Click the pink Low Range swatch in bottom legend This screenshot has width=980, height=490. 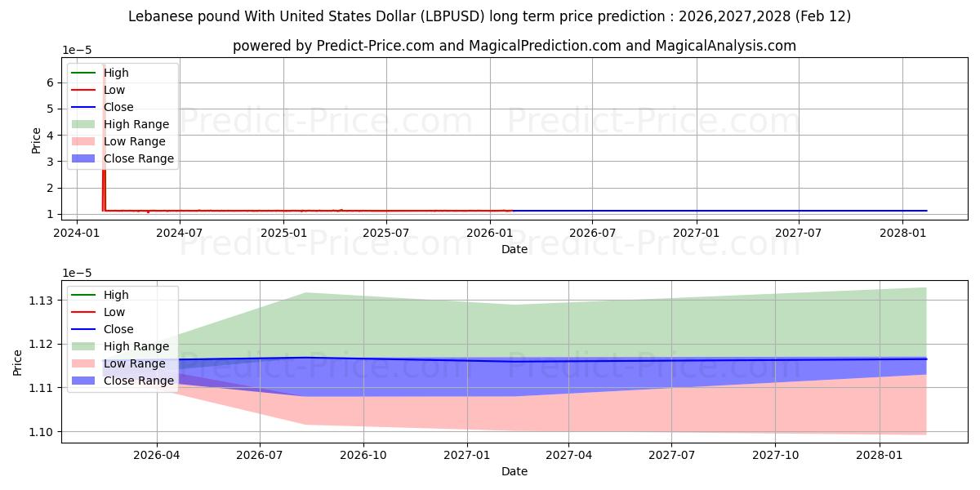(83, 363)
